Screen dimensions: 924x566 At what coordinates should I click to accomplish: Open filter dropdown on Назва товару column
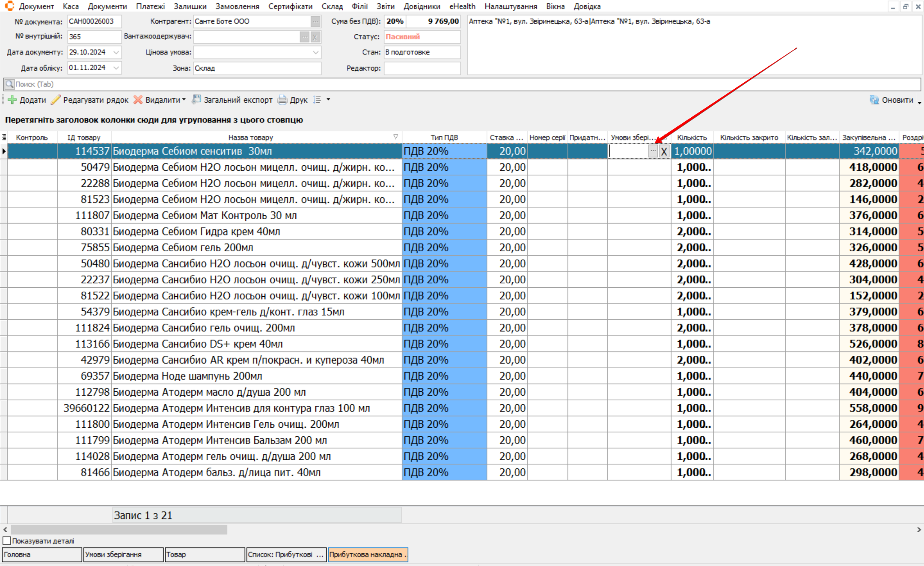[x=395, y=137]
